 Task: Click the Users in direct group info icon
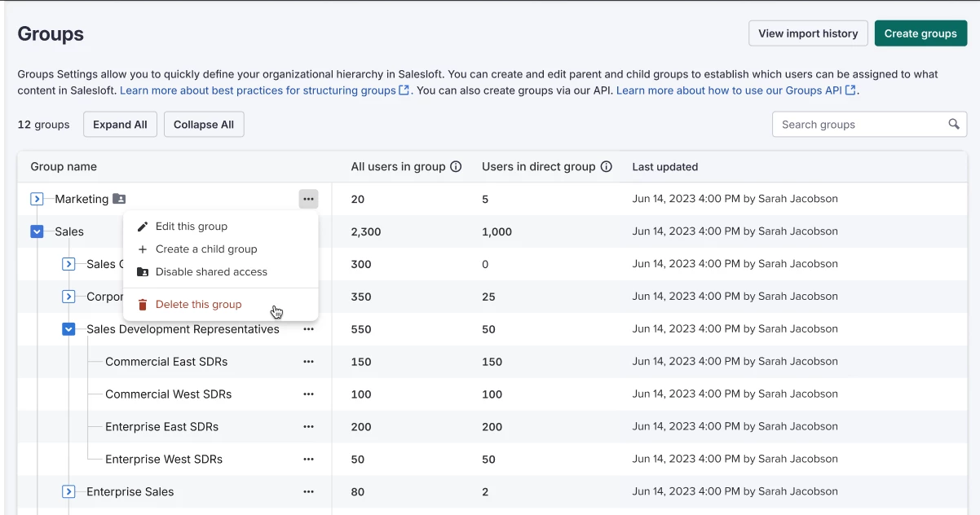click(606, 167)
